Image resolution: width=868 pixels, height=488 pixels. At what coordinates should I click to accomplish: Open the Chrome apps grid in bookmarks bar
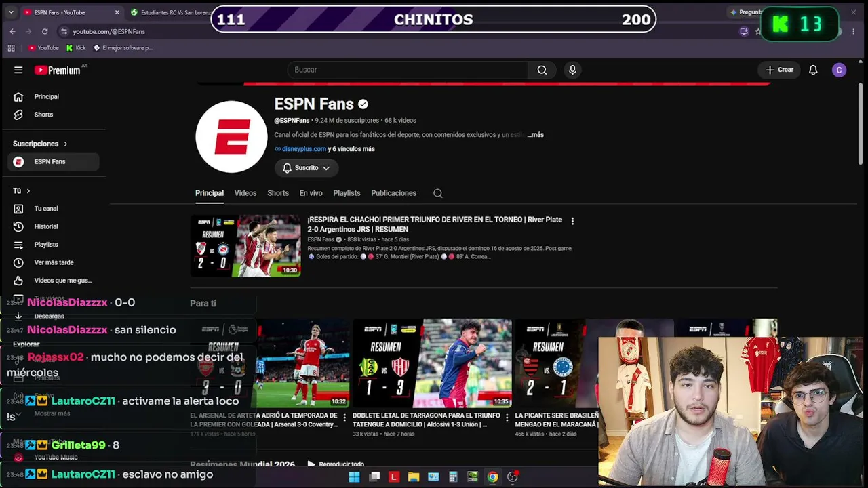pos(11,48)
